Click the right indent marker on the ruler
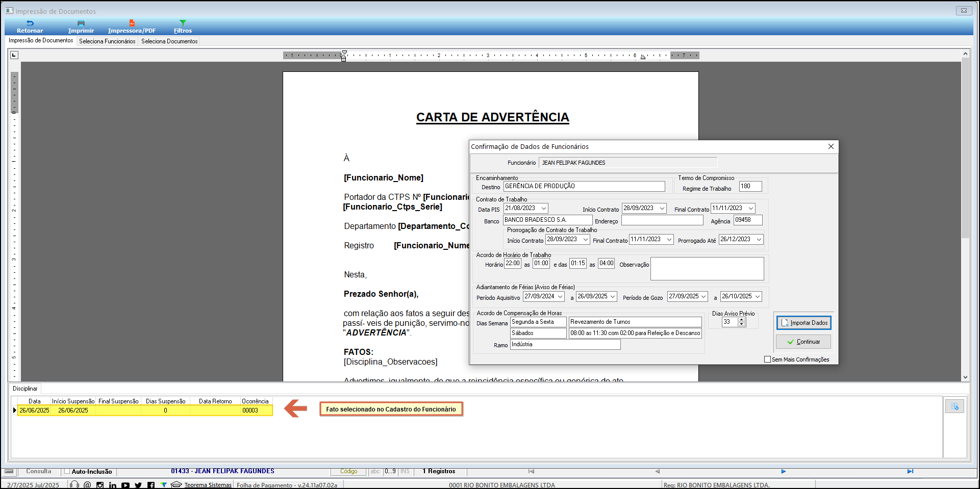The image size is (980, 489). 643,57
